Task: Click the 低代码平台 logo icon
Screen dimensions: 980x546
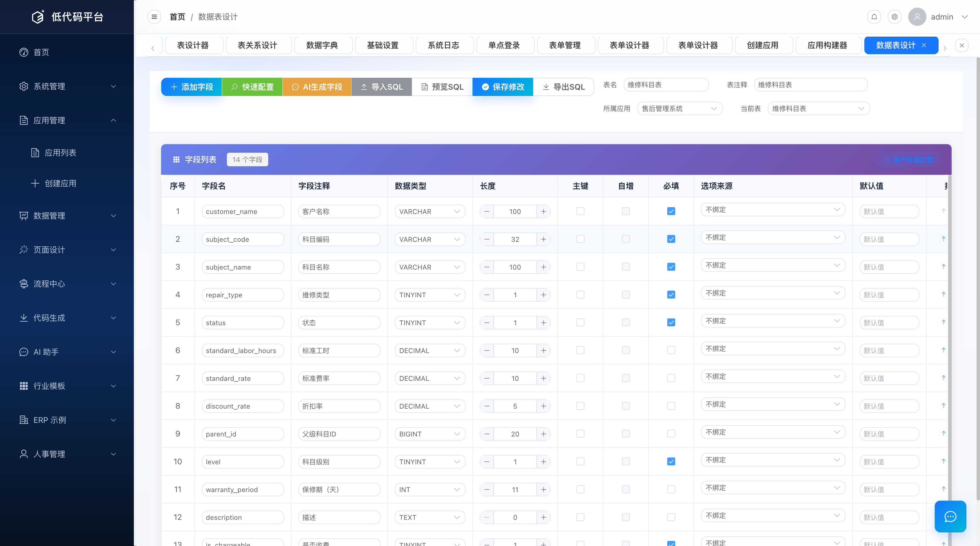Action: coord(38,17)
